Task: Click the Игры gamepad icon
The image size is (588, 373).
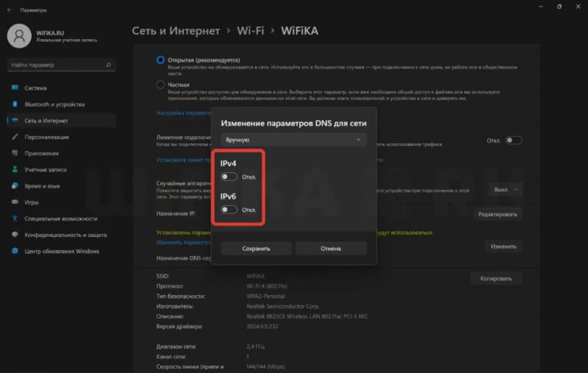Action: pyautogui.click(x=15, y=202)
